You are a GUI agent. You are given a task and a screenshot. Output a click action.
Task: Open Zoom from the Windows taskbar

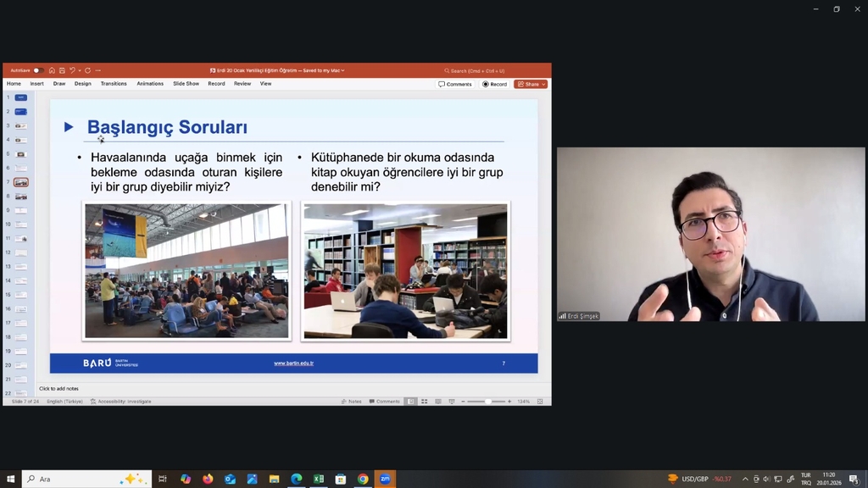[x=385, y=479]
